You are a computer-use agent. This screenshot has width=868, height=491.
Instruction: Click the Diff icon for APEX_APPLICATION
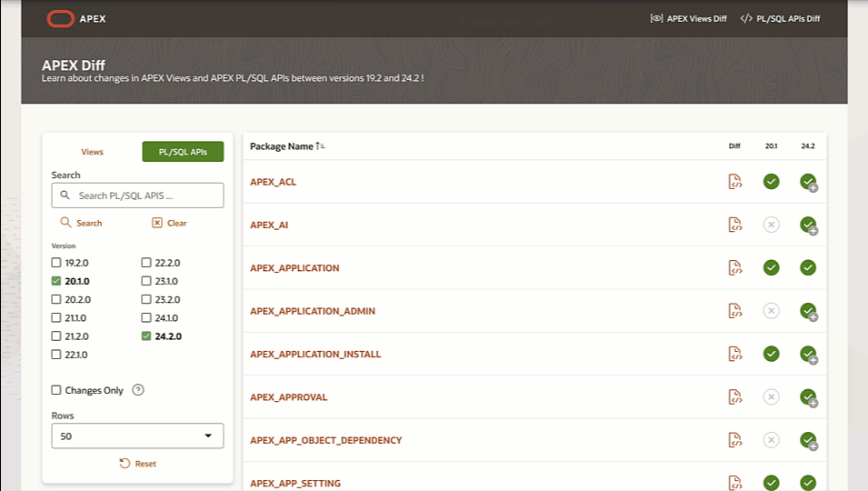point(734,268)
